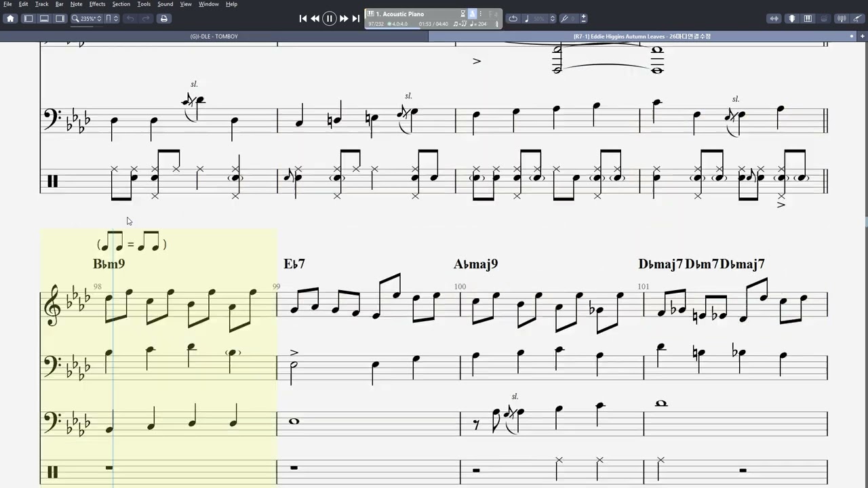
Task: Redo the last undone action
Action: (146, 18)
